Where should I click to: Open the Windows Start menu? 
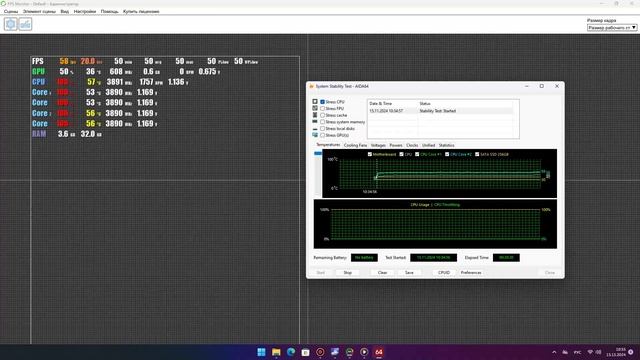click(261, 352)
